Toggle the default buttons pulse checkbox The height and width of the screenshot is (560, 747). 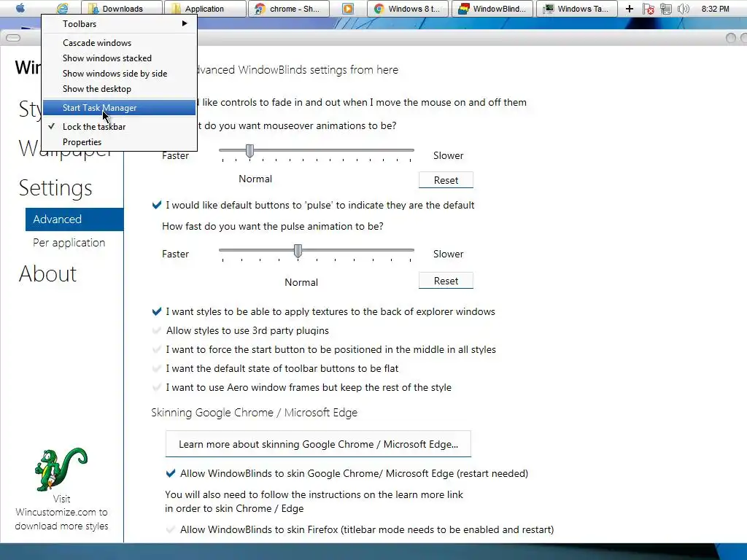(157, 205)
